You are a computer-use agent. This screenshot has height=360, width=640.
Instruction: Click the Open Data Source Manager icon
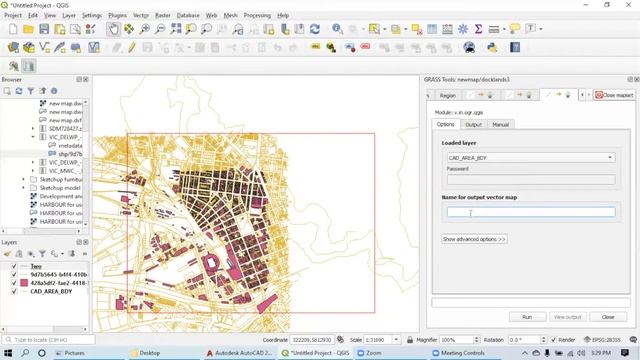[x=13, y=47]
